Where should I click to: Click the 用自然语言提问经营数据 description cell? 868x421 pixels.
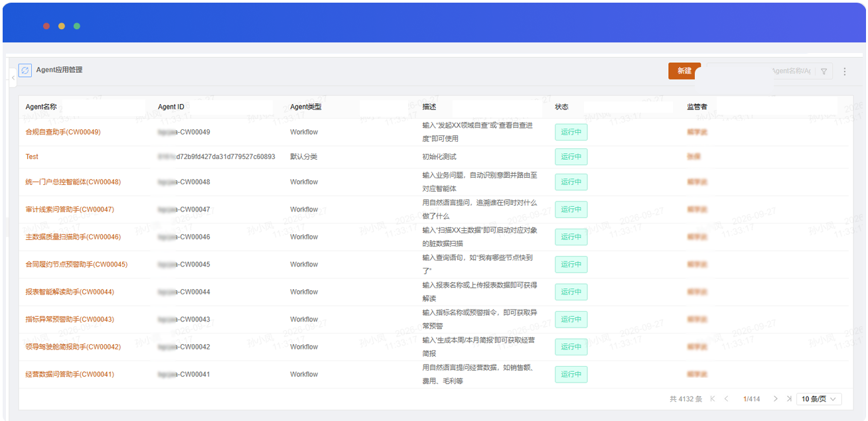pos(479,375)
